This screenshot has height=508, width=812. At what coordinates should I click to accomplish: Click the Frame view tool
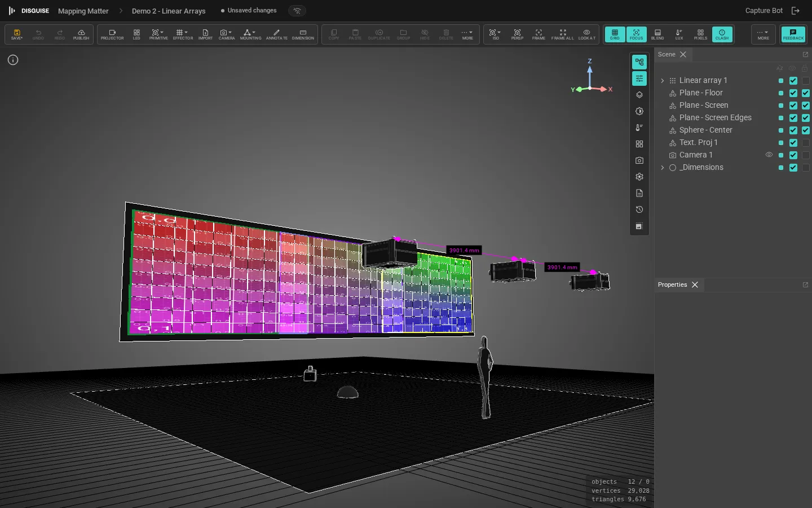coord(539,34)
